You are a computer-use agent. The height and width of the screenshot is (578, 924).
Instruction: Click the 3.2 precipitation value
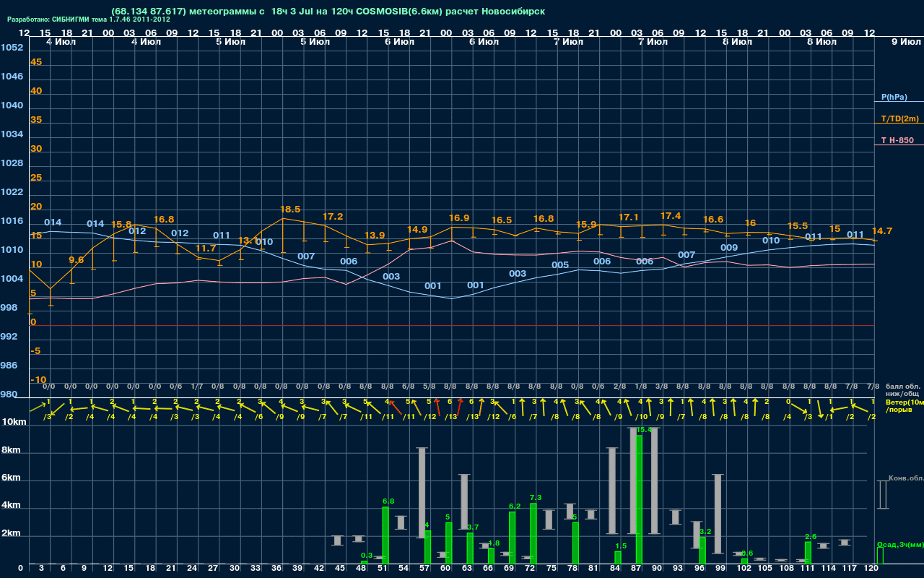coord(706,531)
